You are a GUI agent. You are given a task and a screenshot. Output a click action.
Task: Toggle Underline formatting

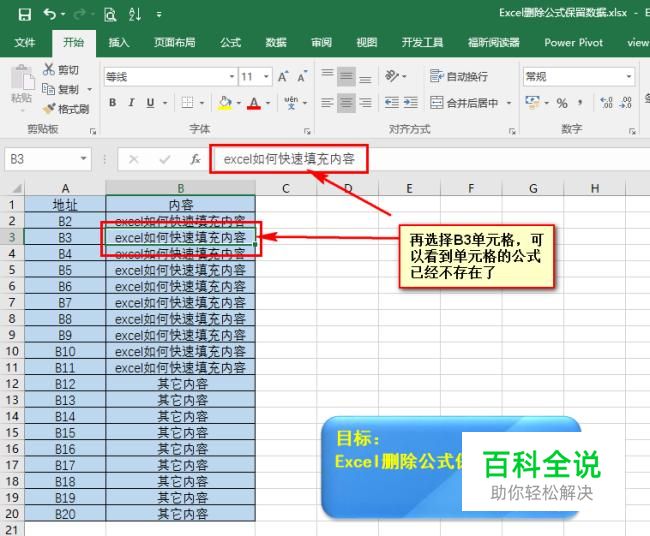tap(150, 102)
